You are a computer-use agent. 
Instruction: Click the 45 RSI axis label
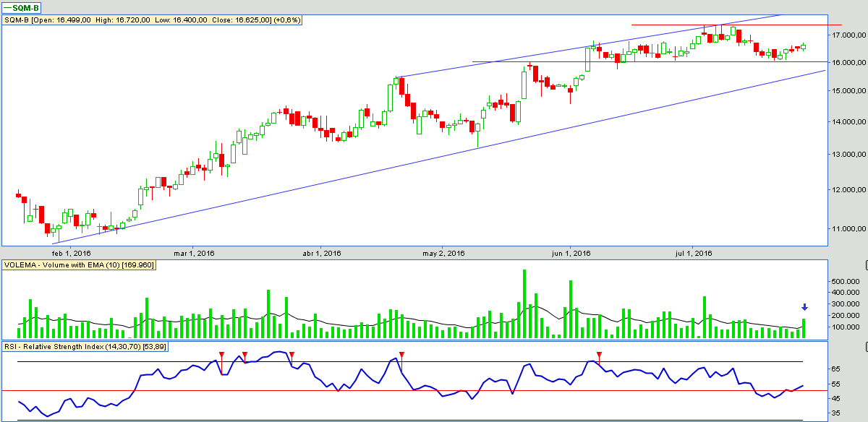coord(836,399)
